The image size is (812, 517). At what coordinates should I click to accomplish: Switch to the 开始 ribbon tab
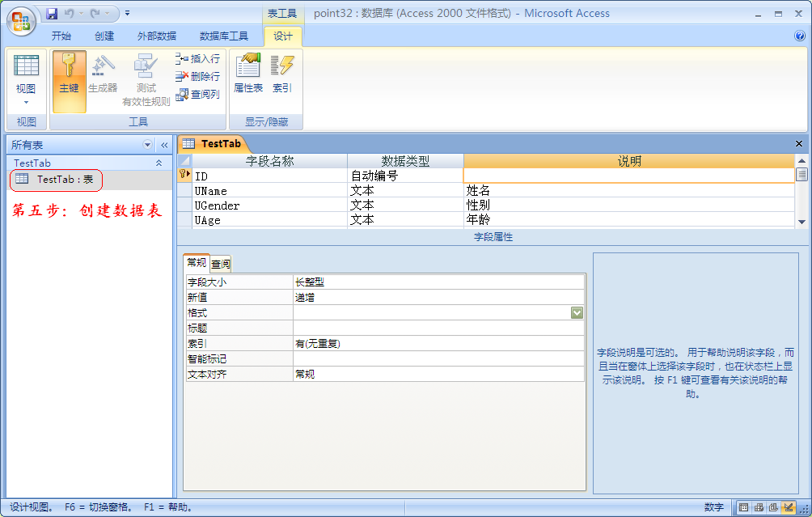pos(61,36)
